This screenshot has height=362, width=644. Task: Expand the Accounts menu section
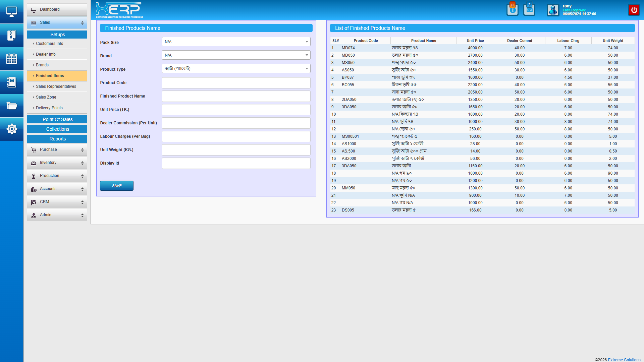(57, 189)
